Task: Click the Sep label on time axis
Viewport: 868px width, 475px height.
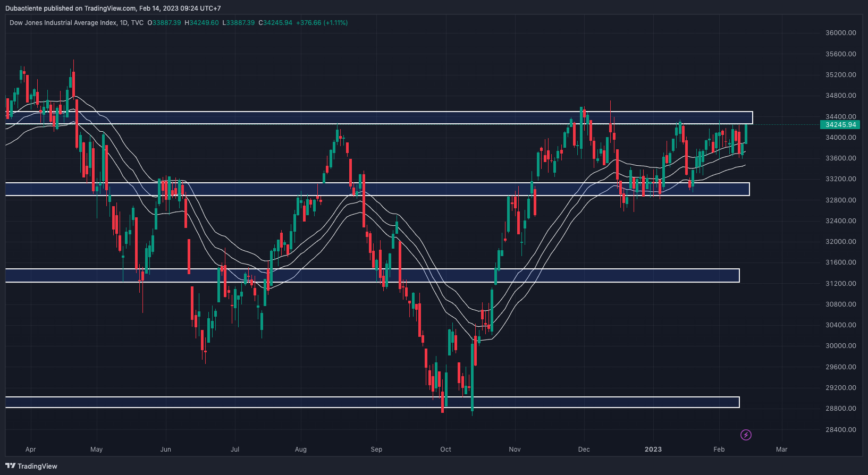Action: click(x=376, y=449)
